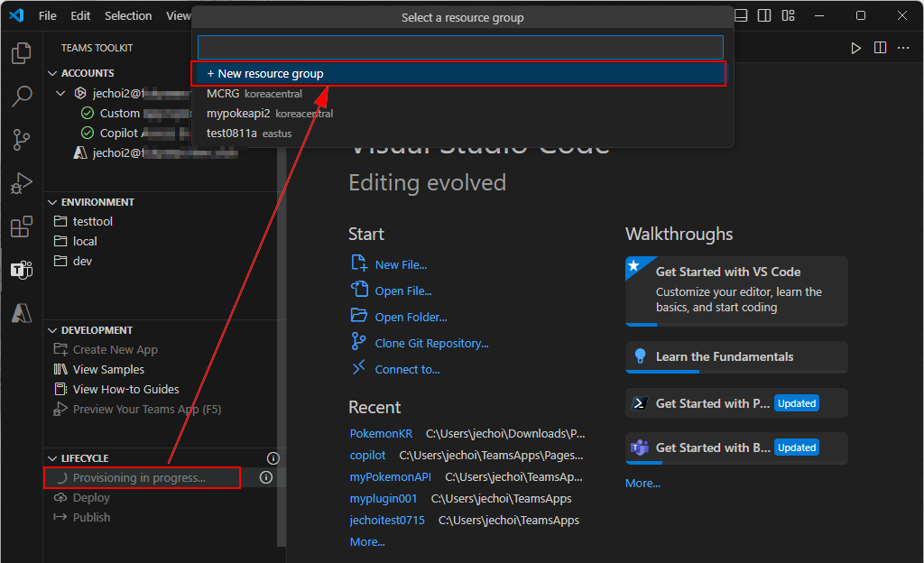Collapse the ACCOUNTS section
The image size is (924, 563).
pos(52,73)
